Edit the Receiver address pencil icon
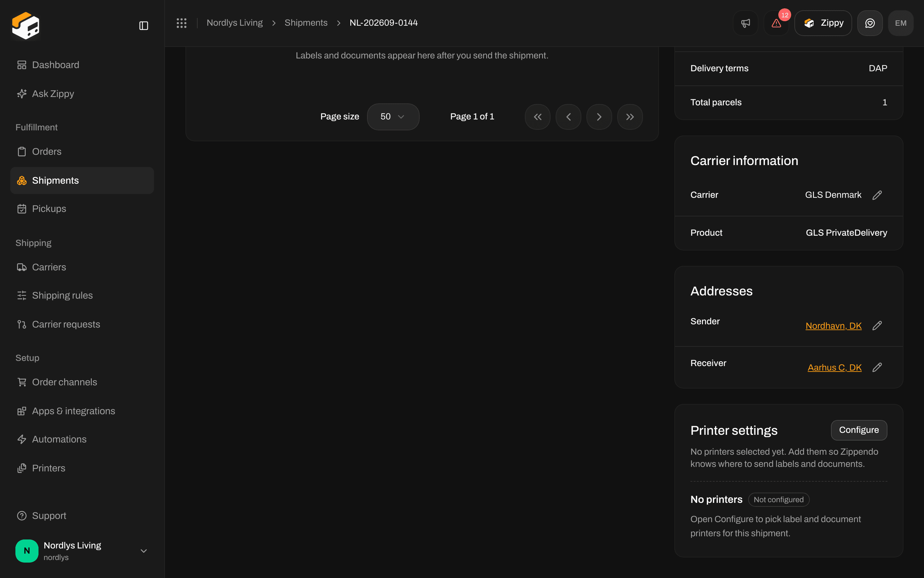The height and width of the screenshot is (578, 924). (877, 367)
